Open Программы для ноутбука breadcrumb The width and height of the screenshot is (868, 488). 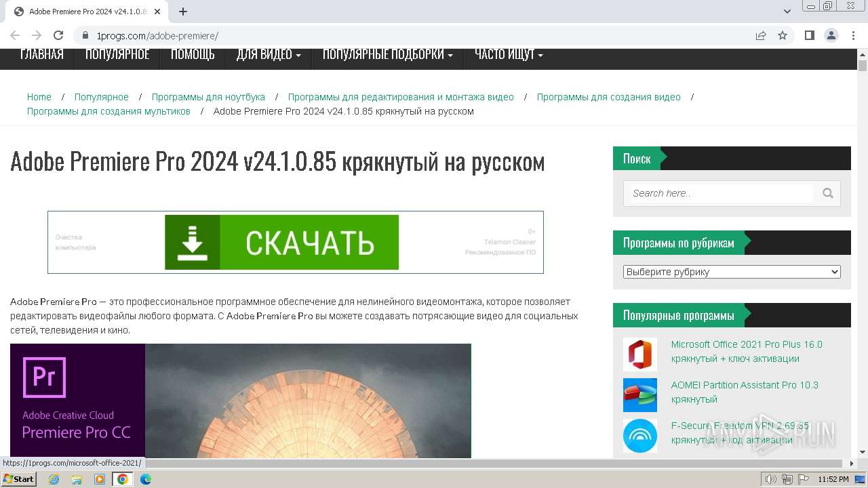pyautogui.click(x=208, y=97)
